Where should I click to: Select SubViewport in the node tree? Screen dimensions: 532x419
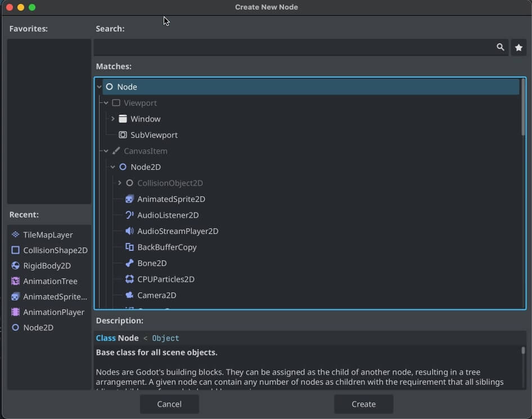(154, 134)
